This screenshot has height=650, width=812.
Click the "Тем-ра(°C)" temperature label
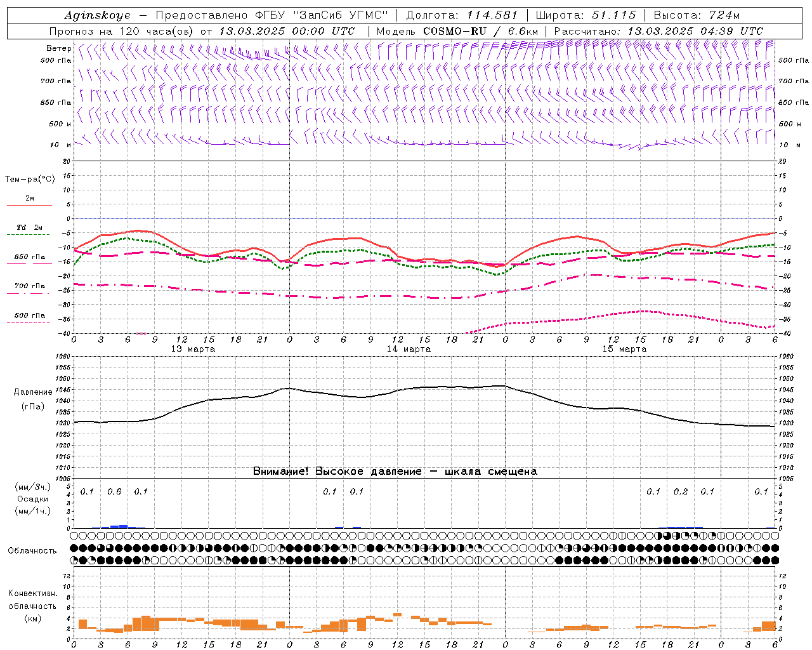click(x=30, y=180)
